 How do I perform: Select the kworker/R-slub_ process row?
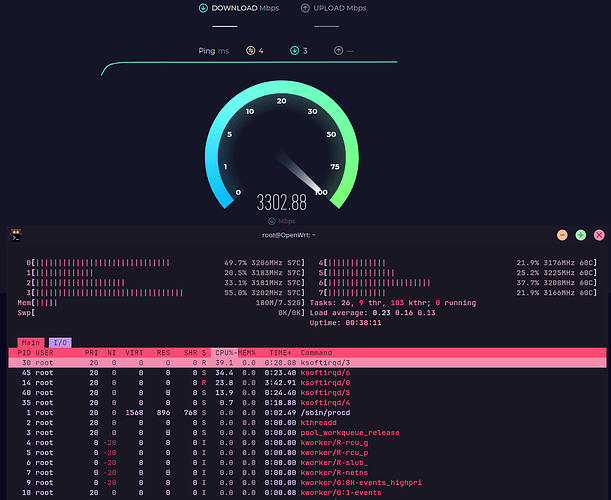(307, 463)
